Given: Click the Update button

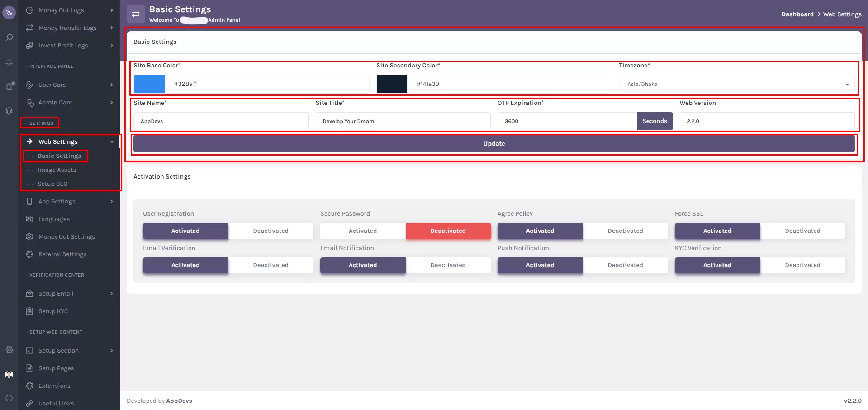Looking at the screenshot, I should [494, 143].
